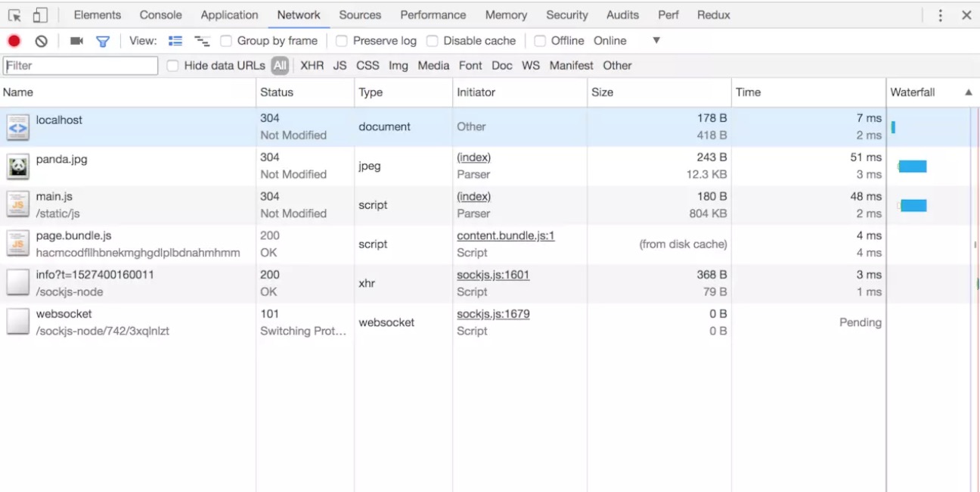Switch to large request rows view icon
Image resolution: width=980 pixels, height=492 pixels.
tap(175, 41)
